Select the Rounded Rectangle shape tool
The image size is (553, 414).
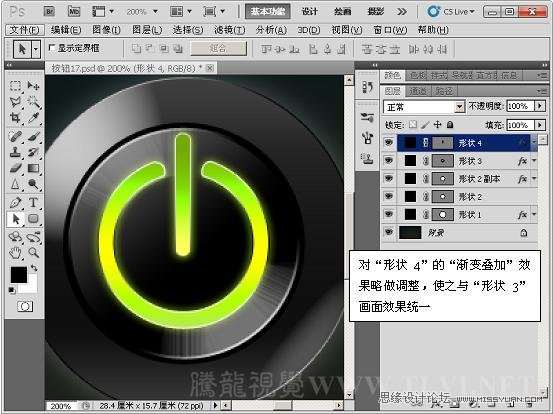click(x=34, y=219)
